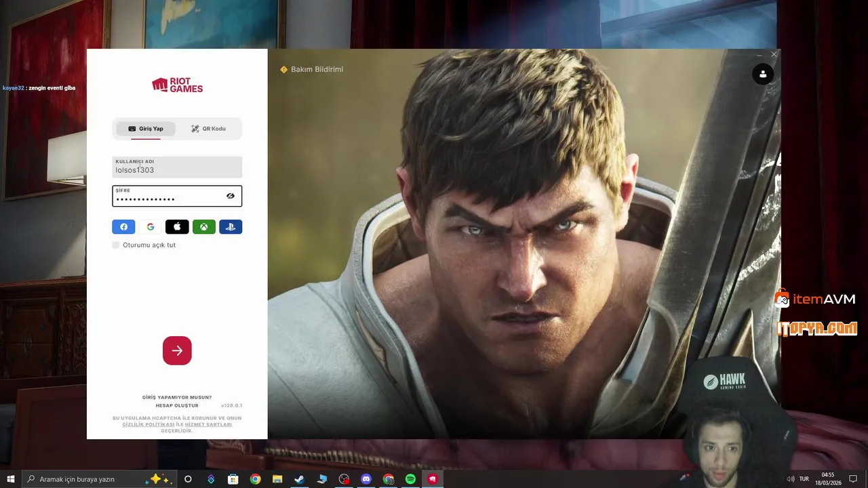Screen dimensions: 868x488
Task: Click the second Chrome profile taskbar icon
Action: (x=388, y=479)
